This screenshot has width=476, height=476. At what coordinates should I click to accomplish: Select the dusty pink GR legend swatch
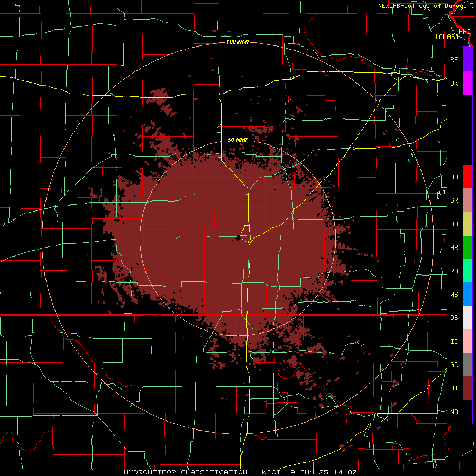pos(467,200)
